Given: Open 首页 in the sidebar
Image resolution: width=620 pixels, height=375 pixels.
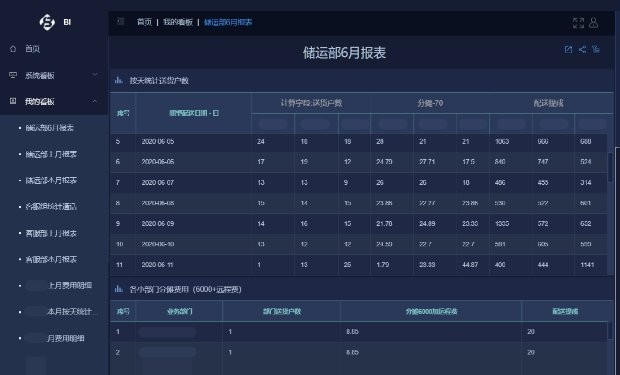Looking at the screenshot, I should [x=32, y=49].
